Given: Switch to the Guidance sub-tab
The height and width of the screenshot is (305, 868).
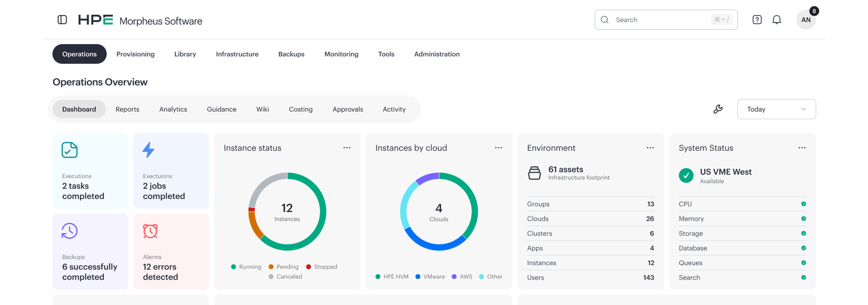Looking at the screenshot, I should [222, 109].
